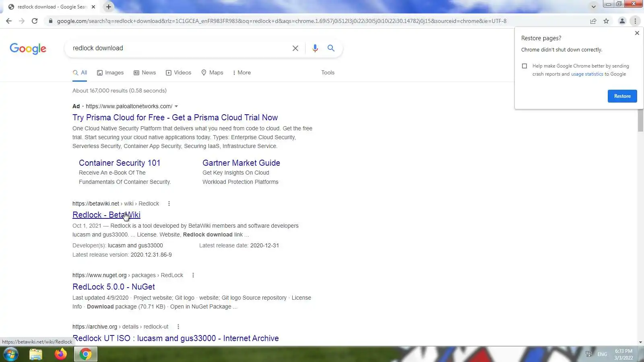The width and height of the screenshot is (644, 362).
Task: Click the address bar URL
Action: [x=282, y=21]
